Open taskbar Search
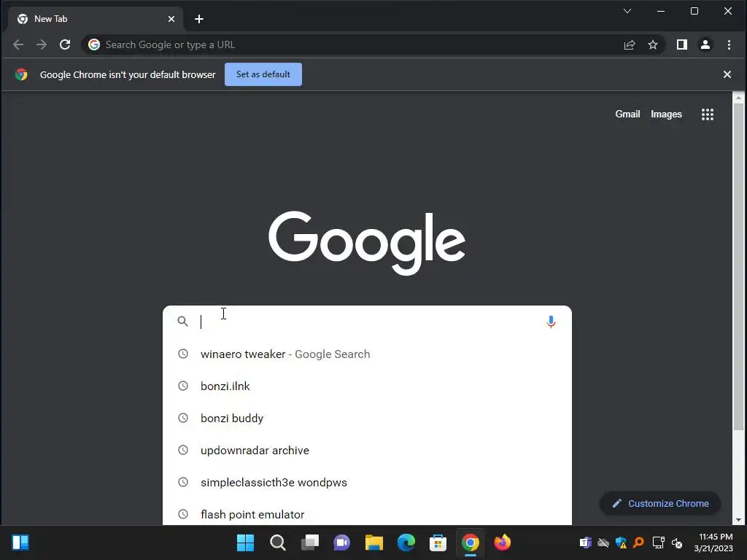 [x=278, y=542]
